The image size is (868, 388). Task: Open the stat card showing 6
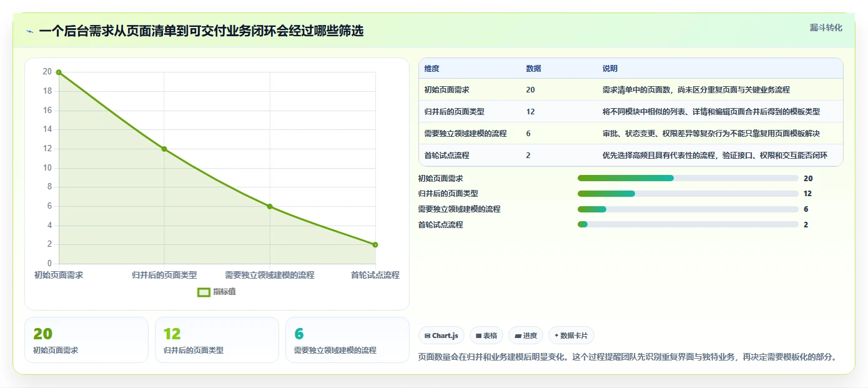coord(347,340)
